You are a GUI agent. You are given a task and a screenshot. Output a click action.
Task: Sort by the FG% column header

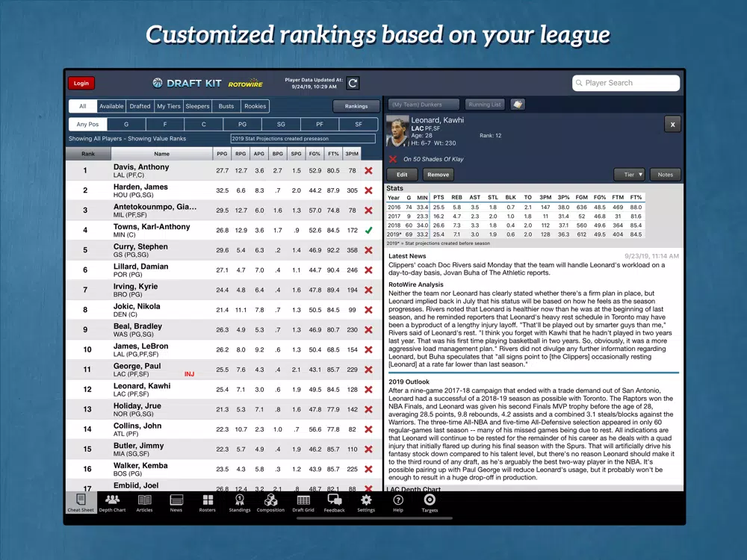[x=314, y=154]
